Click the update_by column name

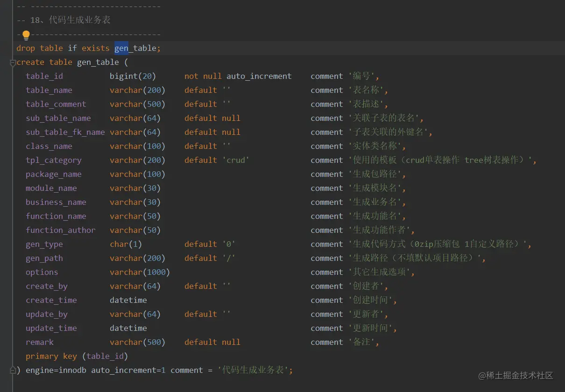(47, 314)
